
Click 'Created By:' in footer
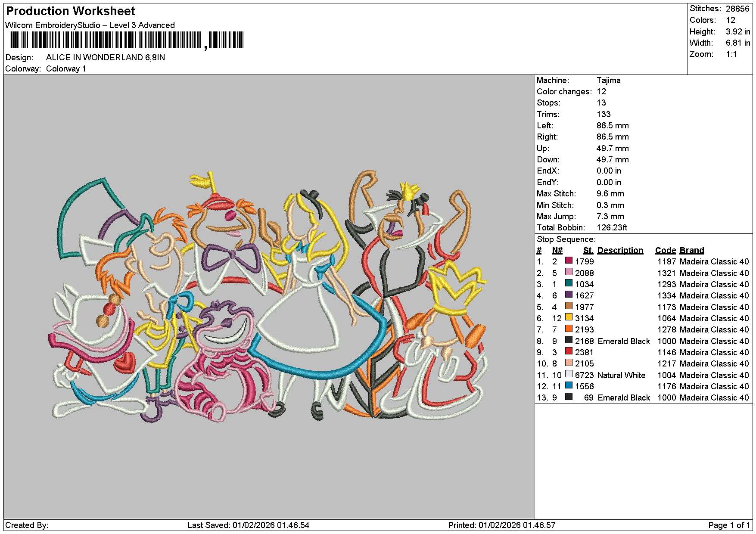27,525
